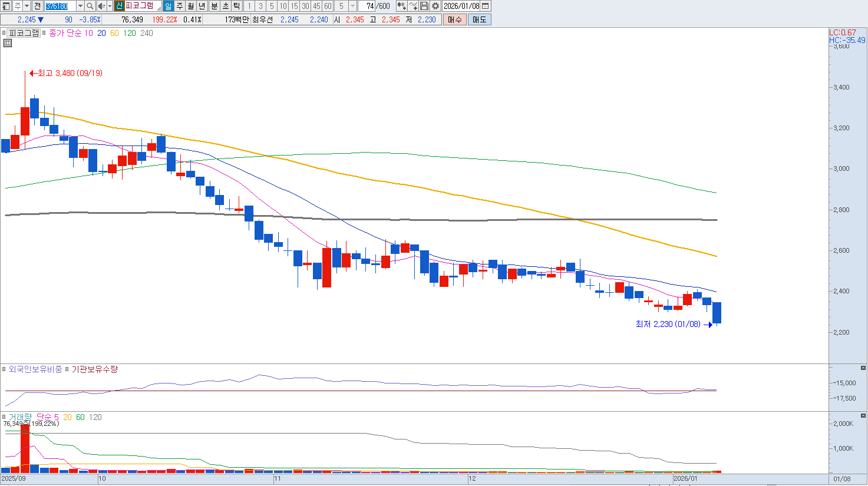Switch to monthly (월) chart period

pos(191,6)
